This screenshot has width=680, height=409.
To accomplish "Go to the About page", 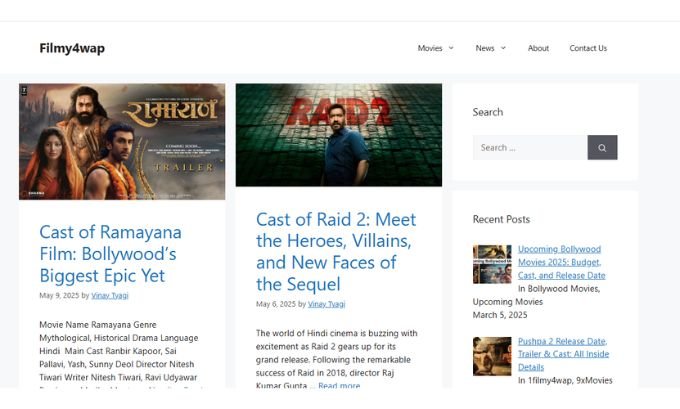I will [538, 48].
